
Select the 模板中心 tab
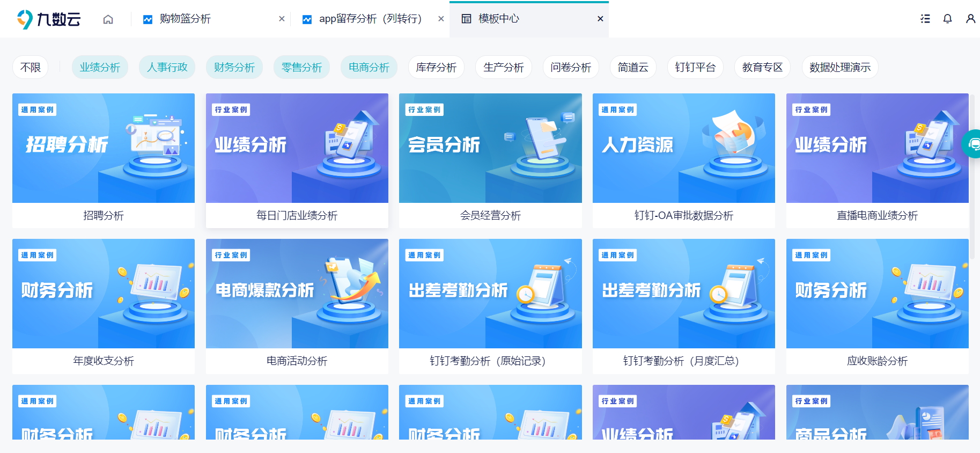pyautogui.click(x=529, y=19)
